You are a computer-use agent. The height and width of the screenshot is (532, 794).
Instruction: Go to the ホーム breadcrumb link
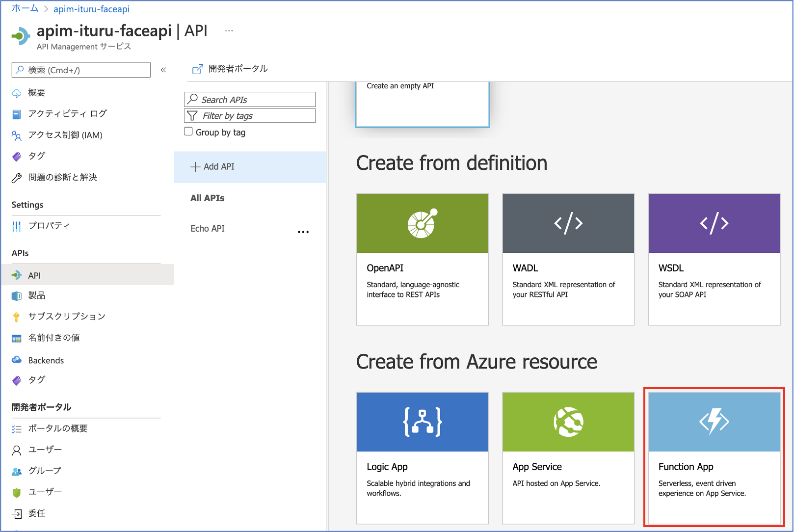(25, 9)
